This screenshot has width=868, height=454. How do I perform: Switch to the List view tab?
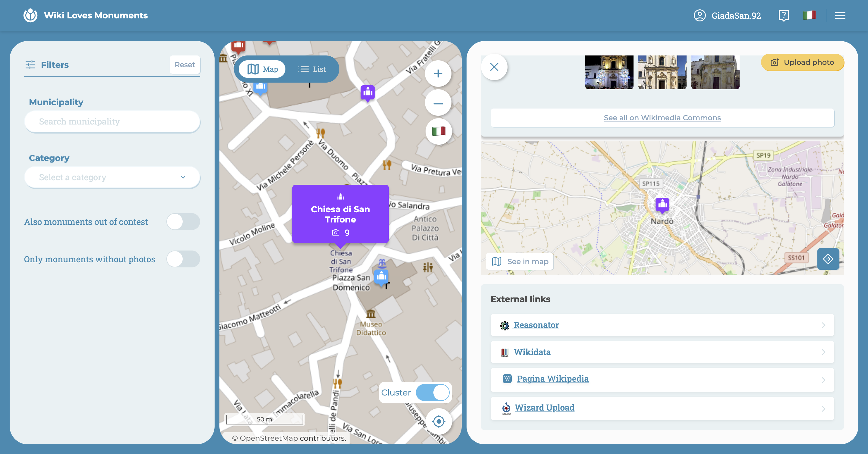(312, 69)
